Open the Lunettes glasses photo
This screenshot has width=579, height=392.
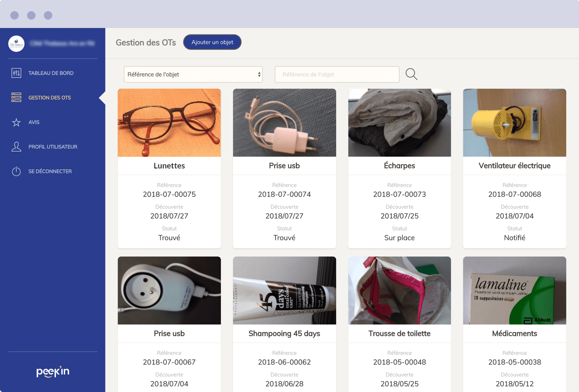pyautogui.click(x=169, y=123)
